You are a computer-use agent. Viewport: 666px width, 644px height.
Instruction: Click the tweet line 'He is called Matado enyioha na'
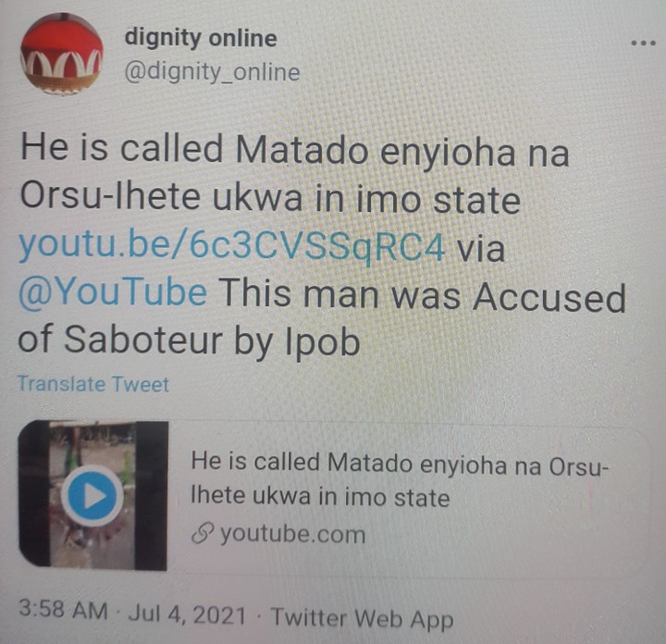click(295, 151)
